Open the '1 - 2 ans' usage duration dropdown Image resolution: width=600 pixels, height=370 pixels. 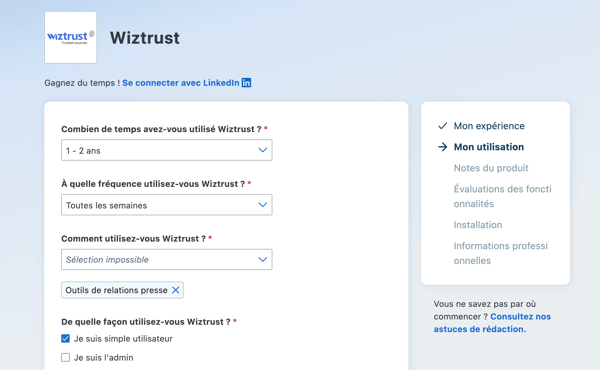(x=166, y=150)
